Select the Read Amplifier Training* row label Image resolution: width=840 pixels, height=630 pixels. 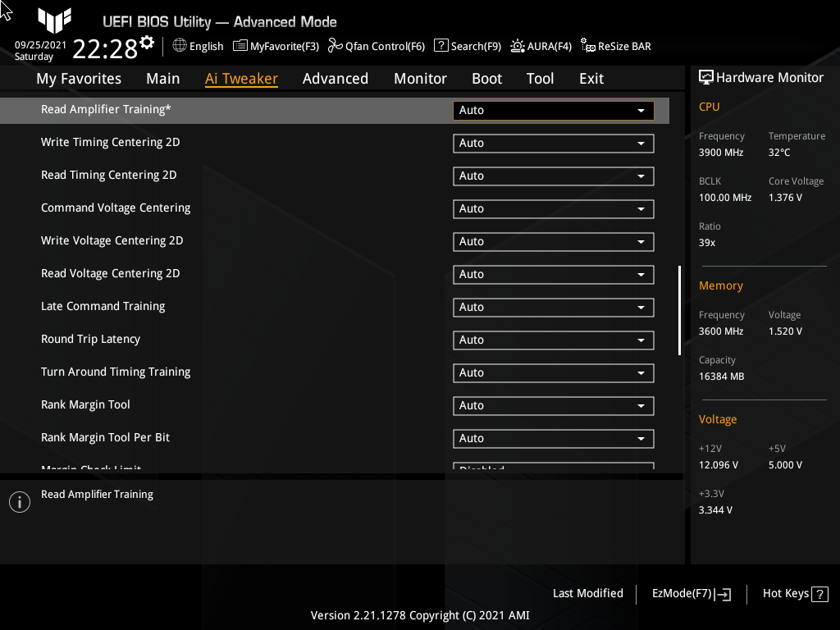pos(106,109)
